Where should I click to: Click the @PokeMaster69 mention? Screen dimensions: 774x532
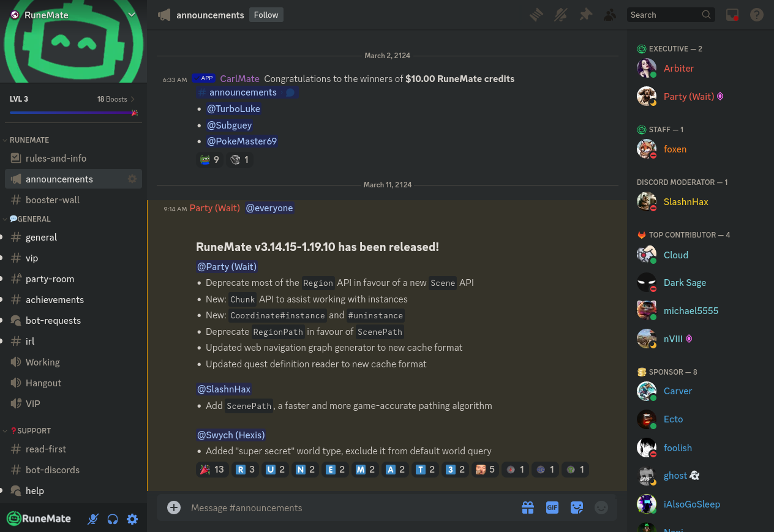point(242,141)
